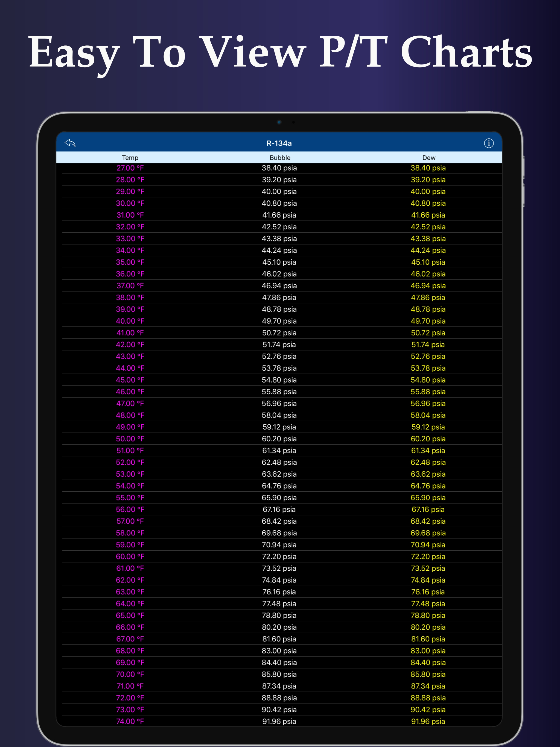This screenshot has width=560, height=747.
Task: Click the Bubble value 73.52 psia
Action: 279,568
